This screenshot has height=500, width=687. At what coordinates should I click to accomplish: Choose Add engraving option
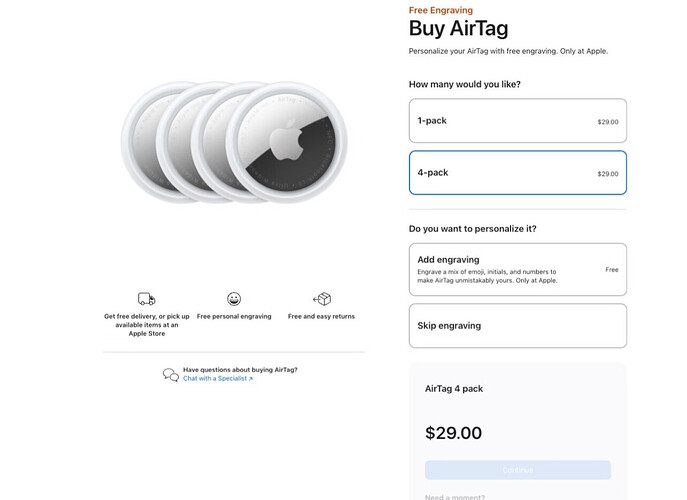pos(518,270)
